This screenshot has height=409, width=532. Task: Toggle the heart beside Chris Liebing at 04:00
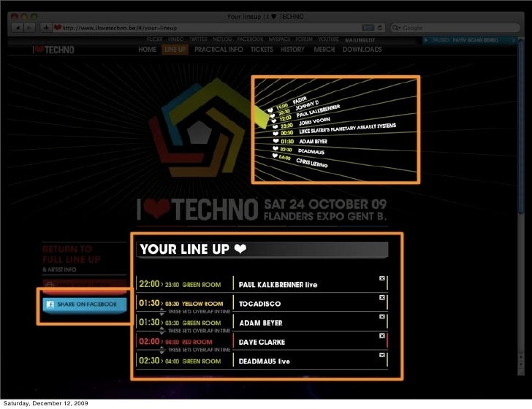coord(275,156)
